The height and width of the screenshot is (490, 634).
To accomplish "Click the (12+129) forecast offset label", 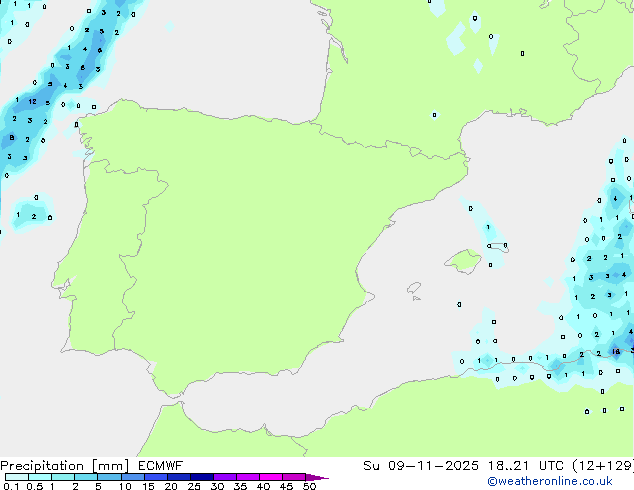I will (x=598, y=465).
